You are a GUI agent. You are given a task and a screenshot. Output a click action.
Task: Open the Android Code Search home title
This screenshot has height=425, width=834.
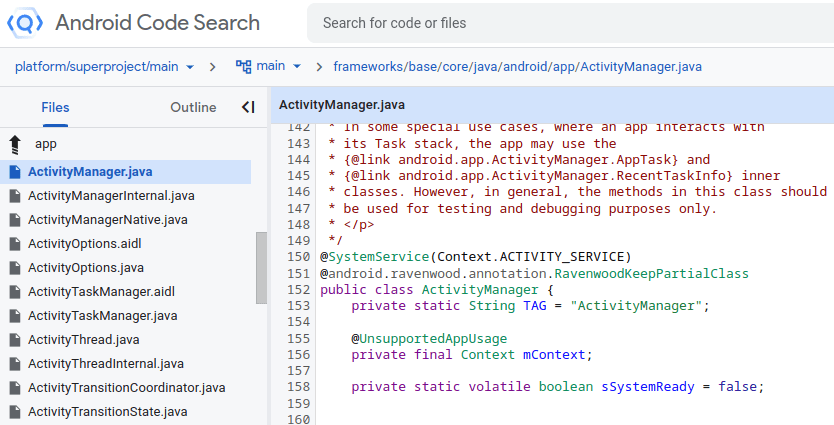(x=157, y=23)
